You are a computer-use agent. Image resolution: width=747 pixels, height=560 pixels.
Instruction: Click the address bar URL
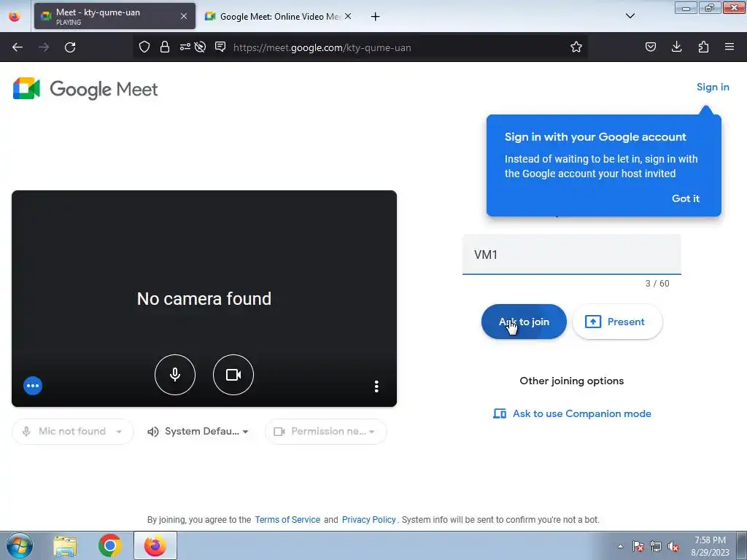pyautogui.click(x=322, y=47)
